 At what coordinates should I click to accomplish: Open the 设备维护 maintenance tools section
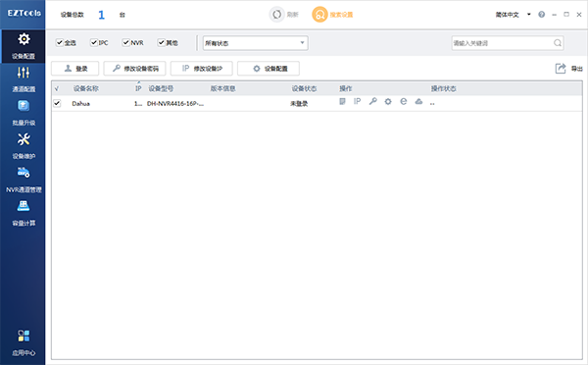click(24, 146)
